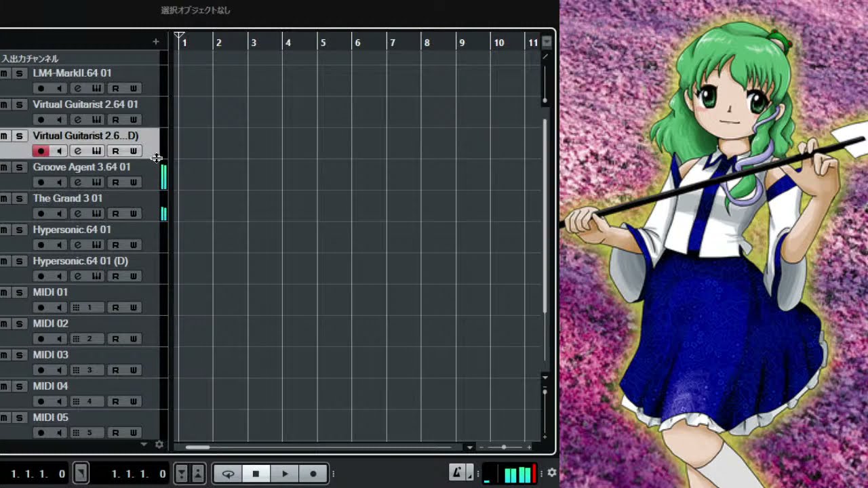Open keyboard panel on Groove Agent 3.64 01
This screenshot has width=868, height=488.
pyautogui.click(x=96, y=182)
